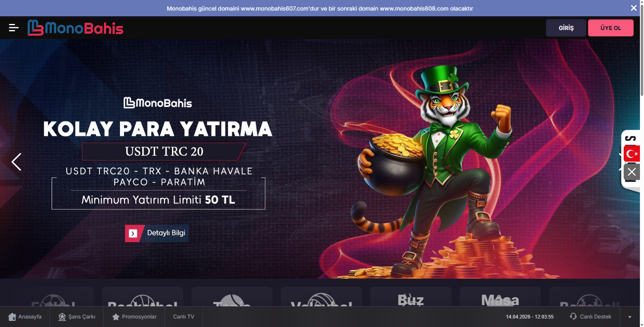Register via the ÜYE OL button
Screen dimensions: 644x327
click(611, 28)
